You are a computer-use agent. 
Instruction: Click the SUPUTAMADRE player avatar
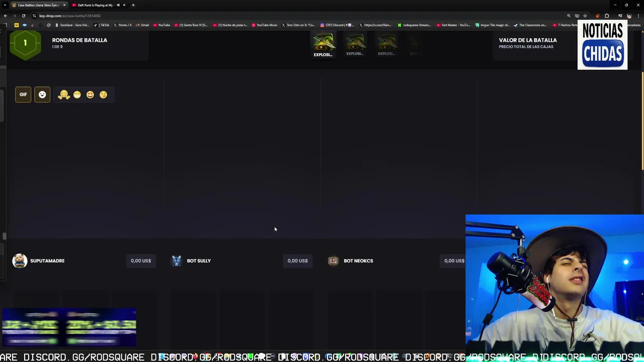click(x=20, y=260)
